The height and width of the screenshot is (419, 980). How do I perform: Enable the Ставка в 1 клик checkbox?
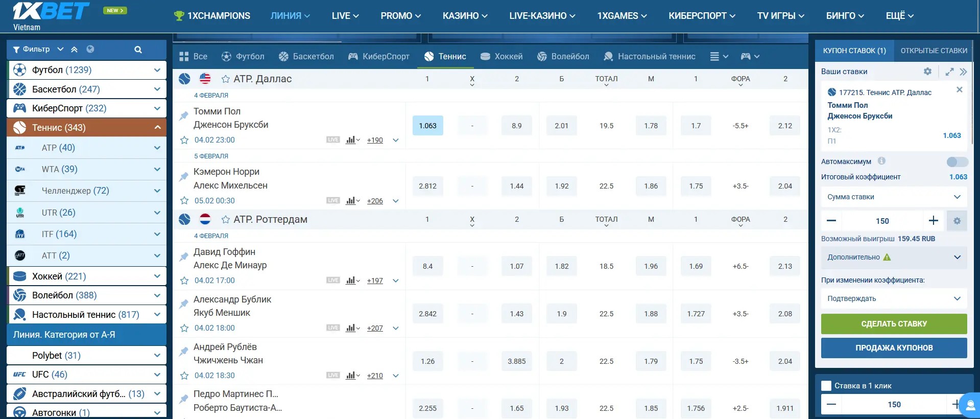pyautogui.click(x=826, y=386)
